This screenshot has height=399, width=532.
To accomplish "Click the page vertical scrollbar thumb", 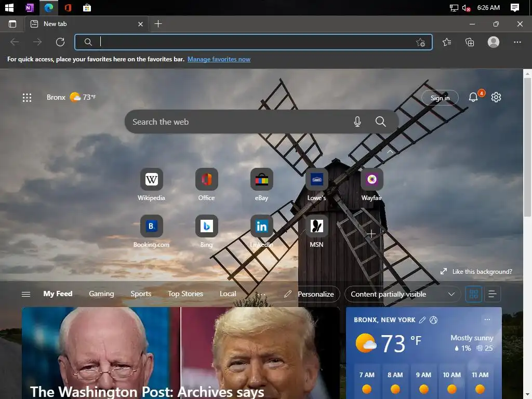I will click(x=527, y=147).
